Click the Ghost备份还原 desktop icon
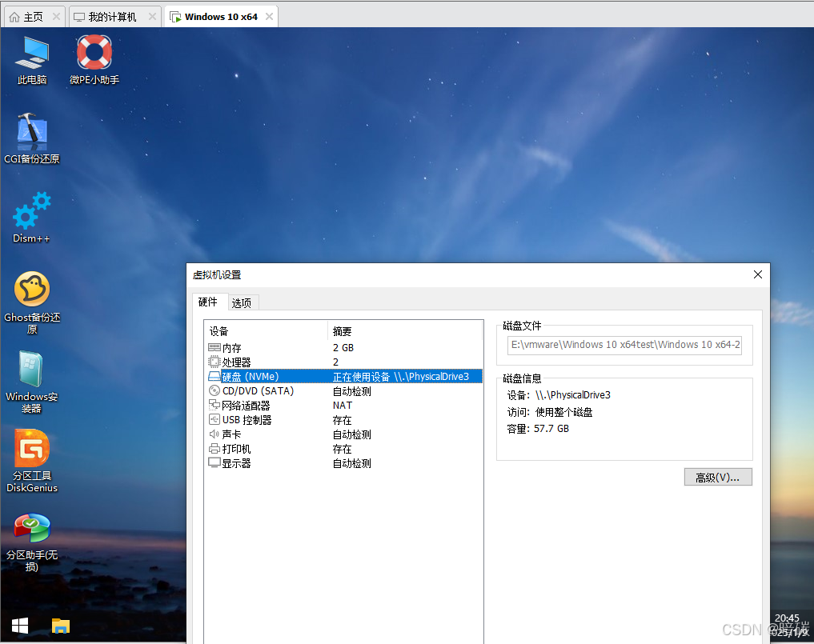 32,302
